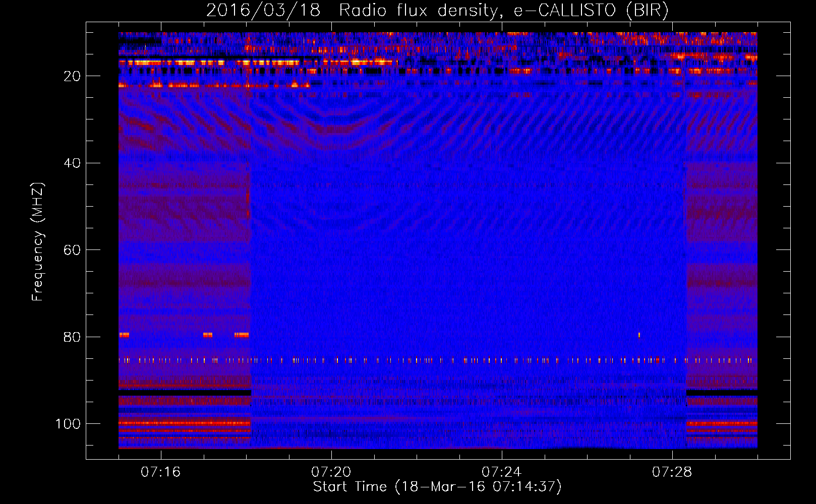
Task: Click the 07:16 time tick label
Action: pyautogui.click(x=160, y=472)
